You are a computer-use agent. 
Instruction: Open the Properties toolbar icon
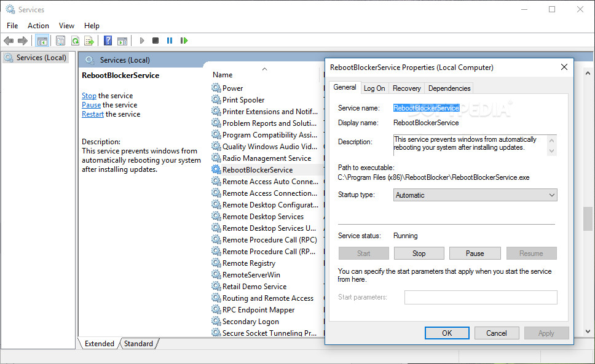[x=60, y=41]
